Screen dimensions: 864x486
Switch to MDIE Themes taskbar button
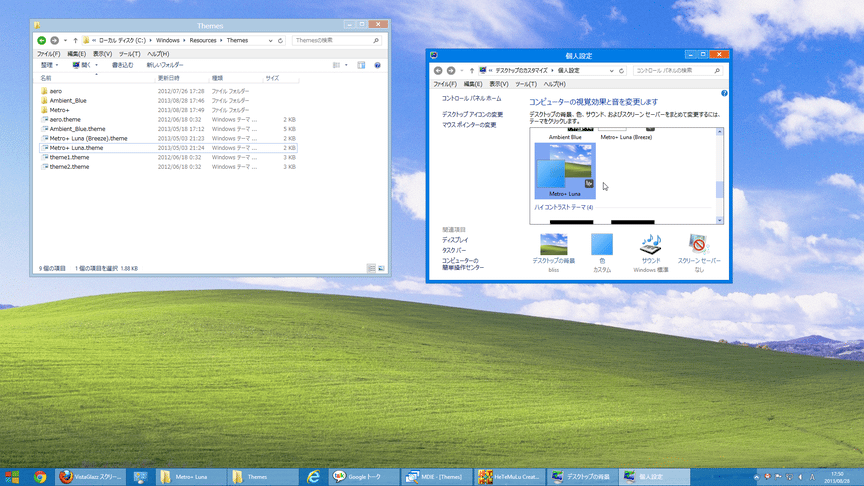coord(436,477)
